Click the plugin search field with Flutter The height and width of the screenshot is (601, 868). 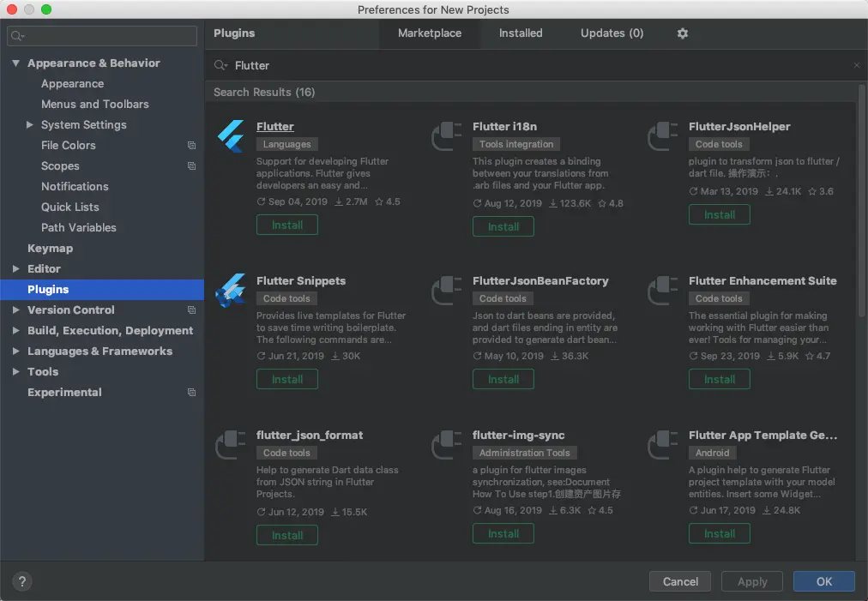click(x=536, y=65)
